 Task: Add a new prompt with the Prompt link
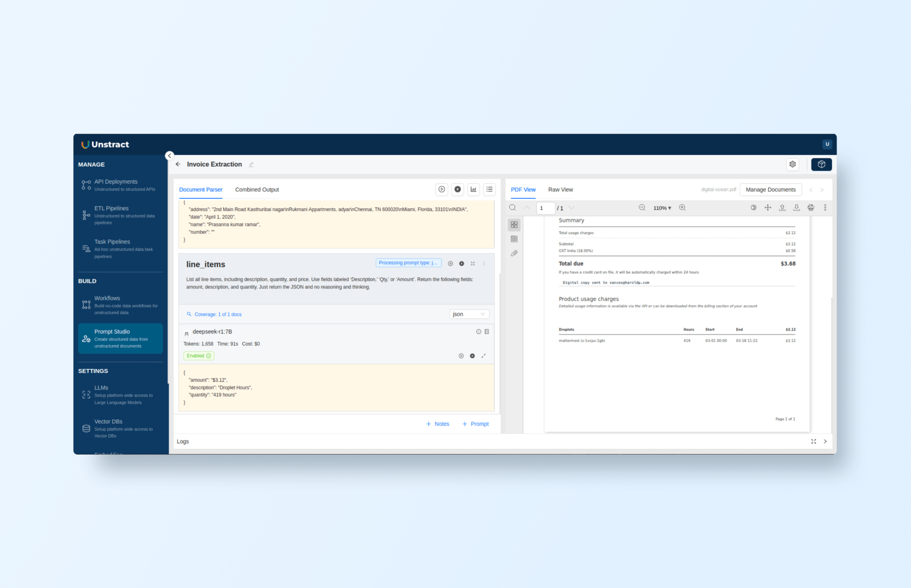click(476, 423)
